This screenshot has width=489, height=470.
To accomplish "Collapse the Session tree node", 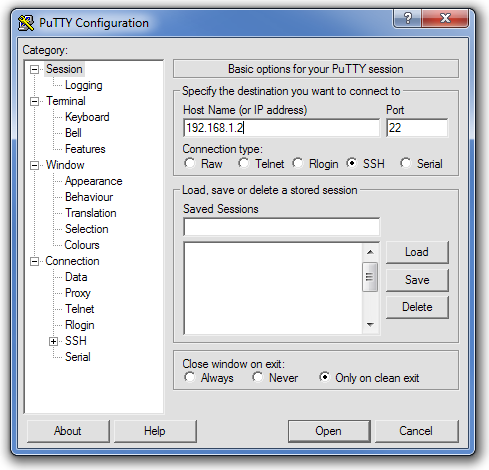I will click(x=34, y=69).
